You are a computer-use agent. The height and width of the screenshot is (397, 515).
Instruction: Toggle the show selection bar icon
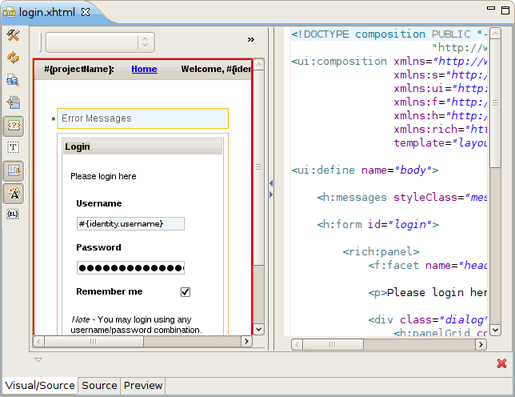(x=13, y=171)
